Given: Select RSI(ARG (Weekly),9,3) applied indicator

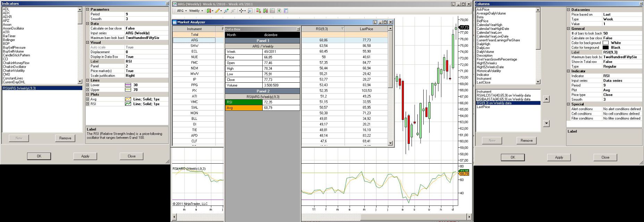Looking at the screenshot, I should click(42, 88).
